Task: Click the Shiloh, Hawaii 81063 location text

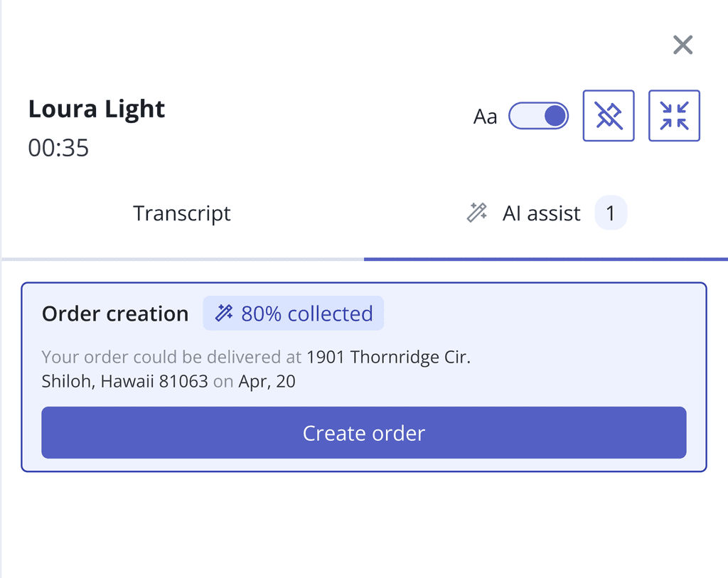Action: (124, 381)
